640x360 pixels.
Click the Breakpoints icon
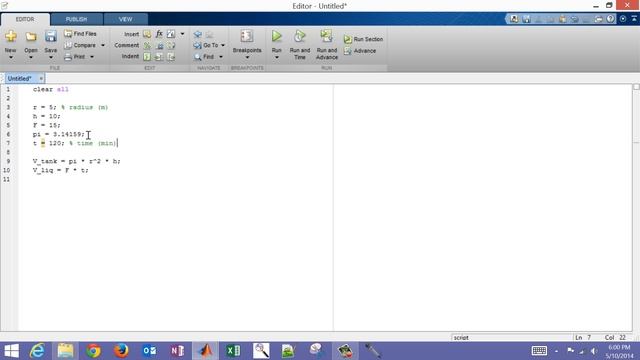click(247, 36)
